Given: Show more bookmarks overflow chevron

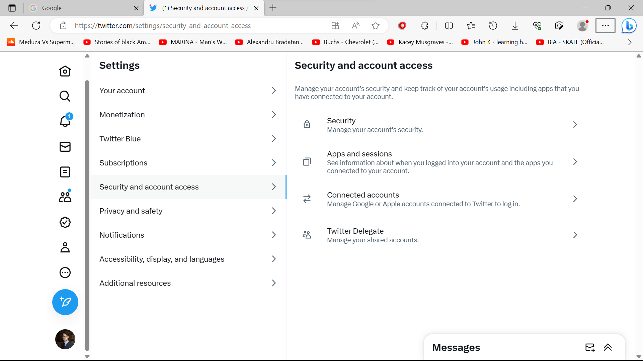Looking at the screenshot, I should pyautogui.click(x=630, y=42).
